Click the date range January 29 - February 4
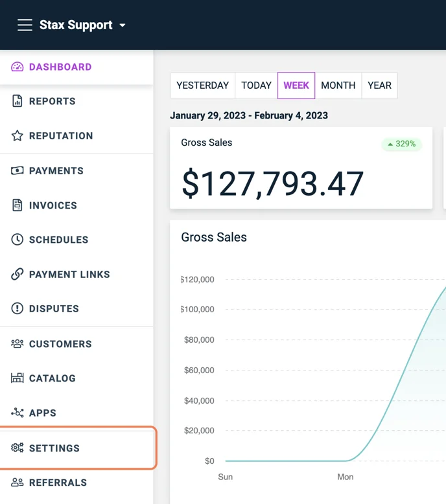Image resolution: width=446 pixels, height=504 pixels. 249,115
